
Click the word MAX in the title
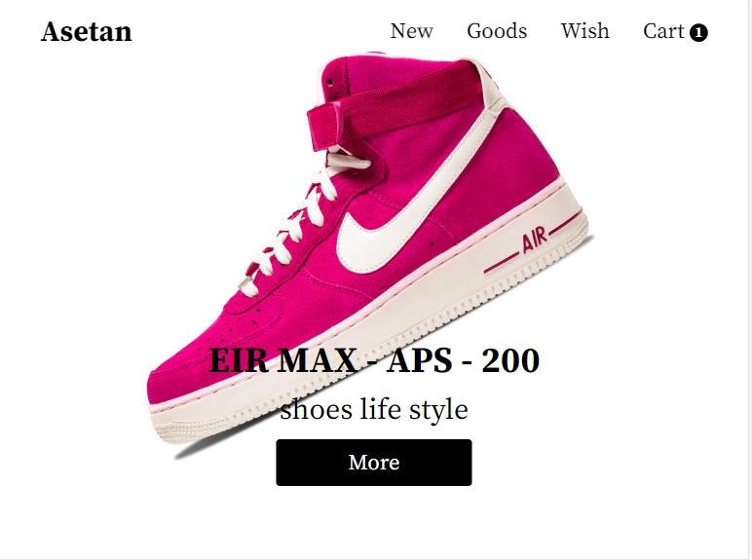pos(317,360)
